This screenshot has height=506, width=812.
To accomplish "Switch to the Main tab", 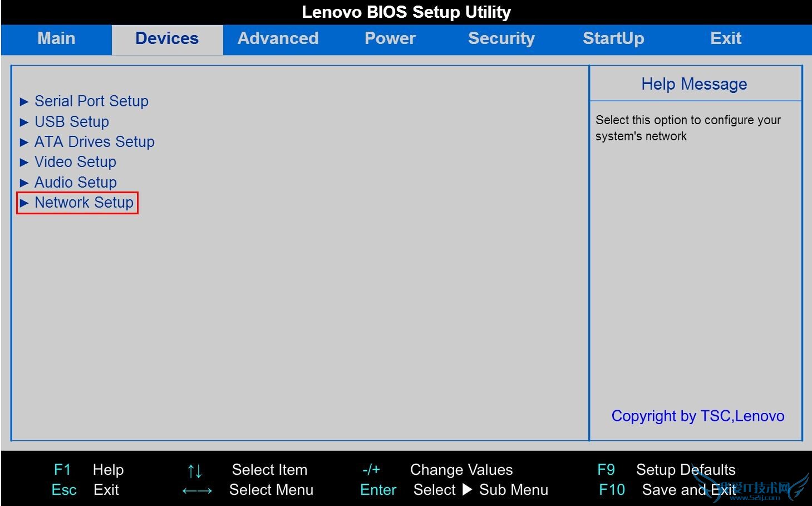I will coord(56,38).
